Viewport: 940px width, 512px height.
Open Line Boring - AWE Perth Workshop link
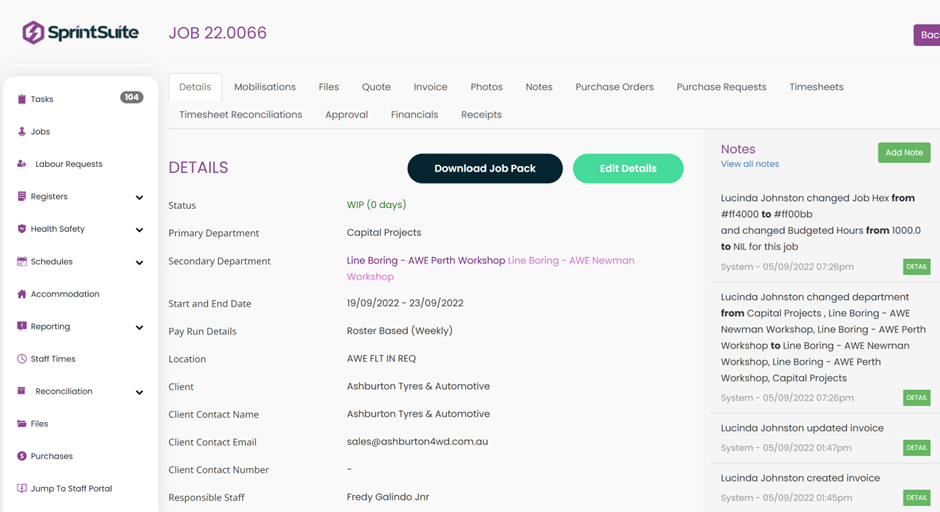click(x=426, y=261)
